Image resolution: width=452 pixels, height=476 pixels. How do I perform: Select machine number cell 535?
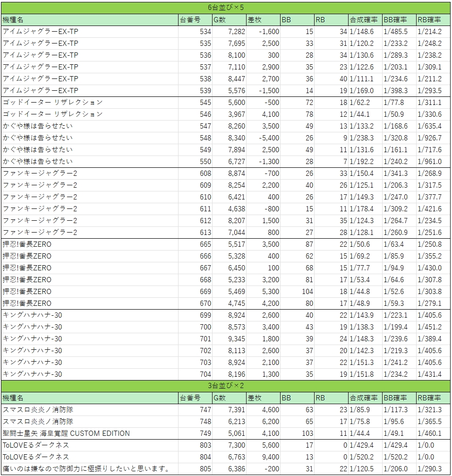(x=196, y=43)
